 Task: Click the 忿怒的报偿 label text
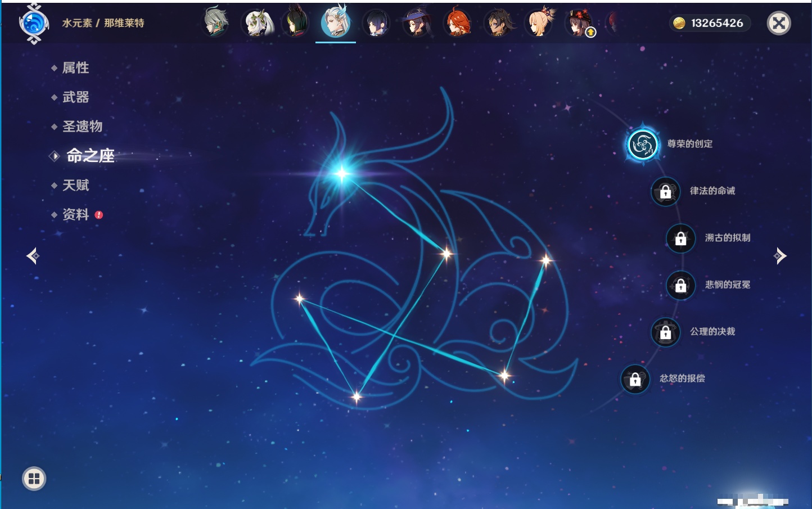(682, 379)
